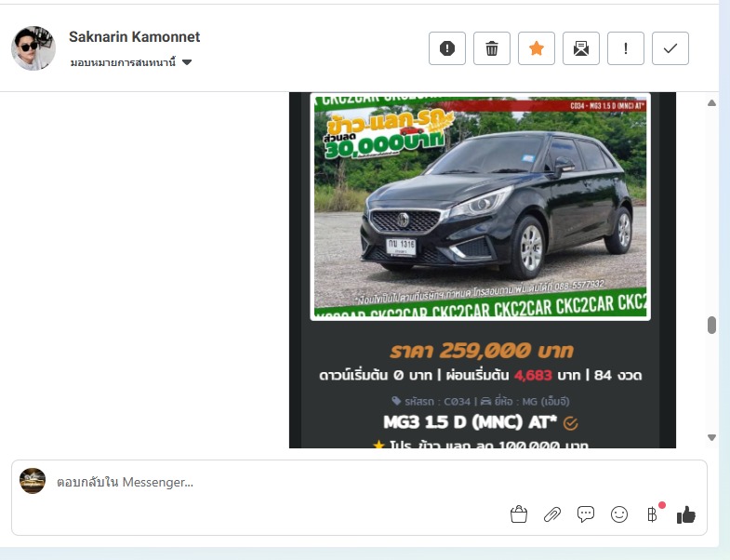730x560 pixels.
Task: Toggle the orange star follow-up button
Action: pos(537,48)
